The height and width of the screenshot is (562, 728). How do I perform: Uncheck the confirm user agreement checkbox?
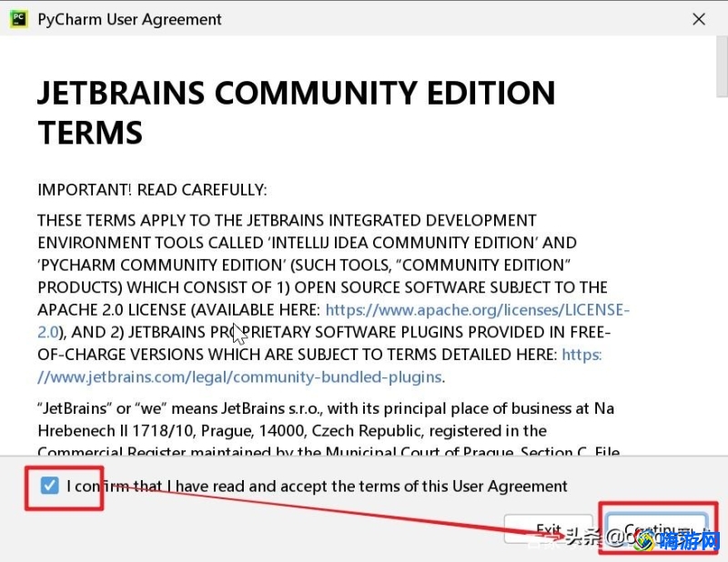point(49,486)
